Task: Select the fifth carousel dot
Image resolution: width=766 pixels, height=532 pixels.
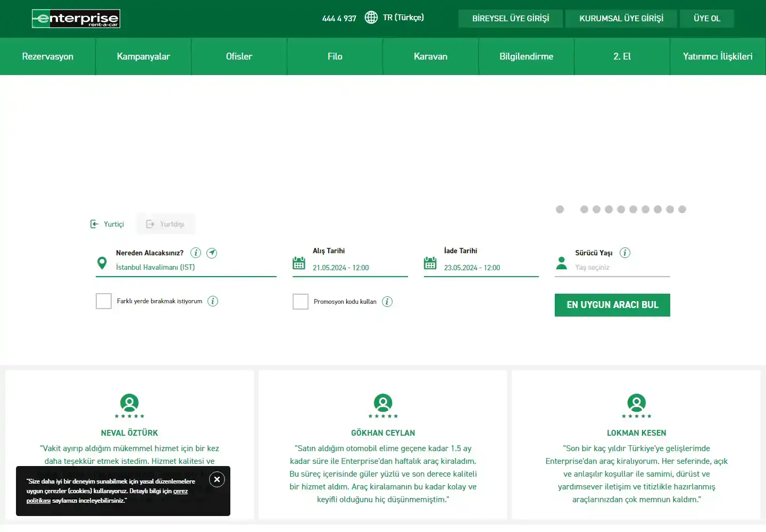Action: (621, 209)
